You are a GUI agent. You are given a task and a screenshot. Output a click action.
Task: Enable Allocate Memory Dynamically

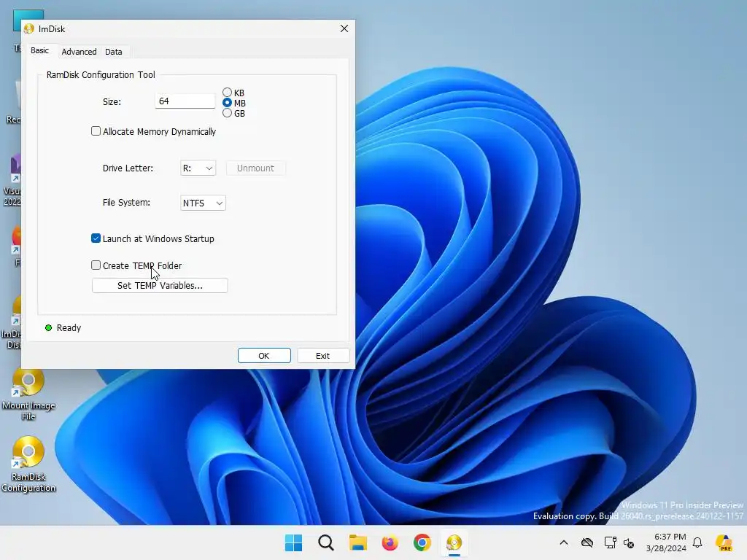click(x=96, y=131)
